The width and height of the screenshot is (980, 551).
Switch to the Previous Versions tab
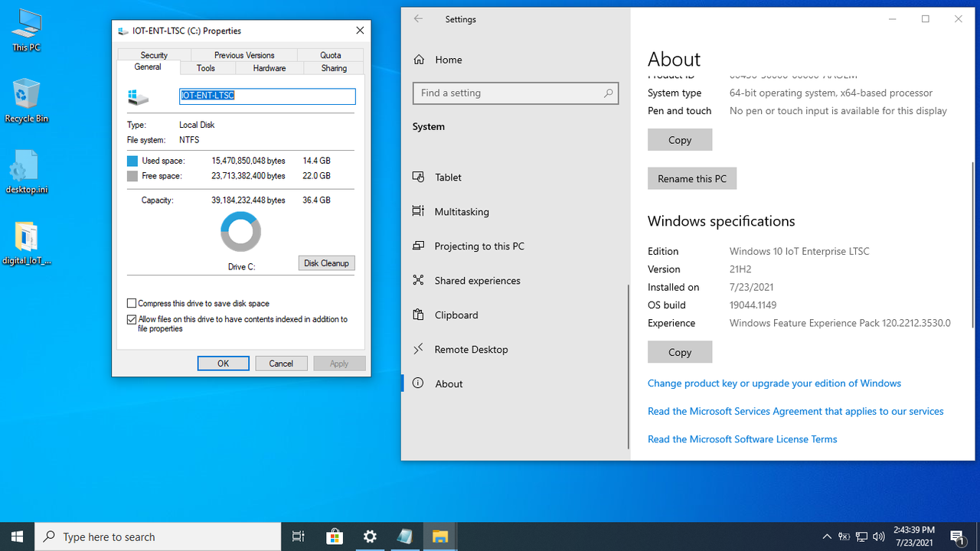pos(244,55)
